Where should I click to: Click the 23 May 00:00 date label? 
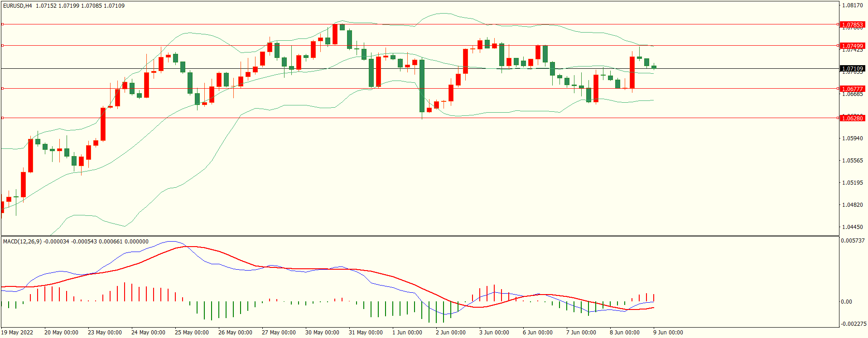(105, 333)
